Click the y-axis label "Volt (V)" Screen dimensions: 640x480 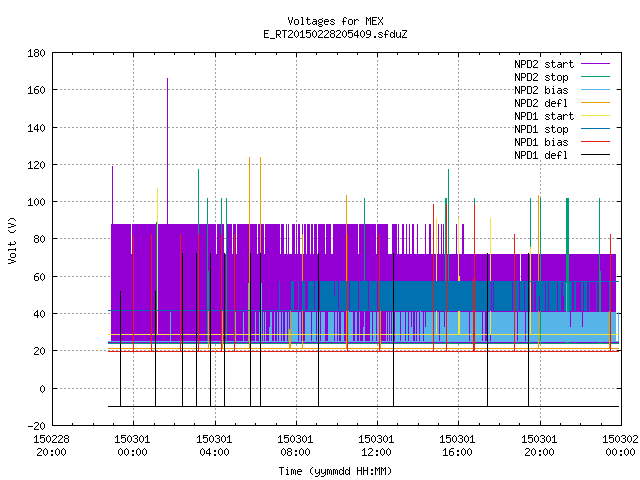(x=12, y=241)
